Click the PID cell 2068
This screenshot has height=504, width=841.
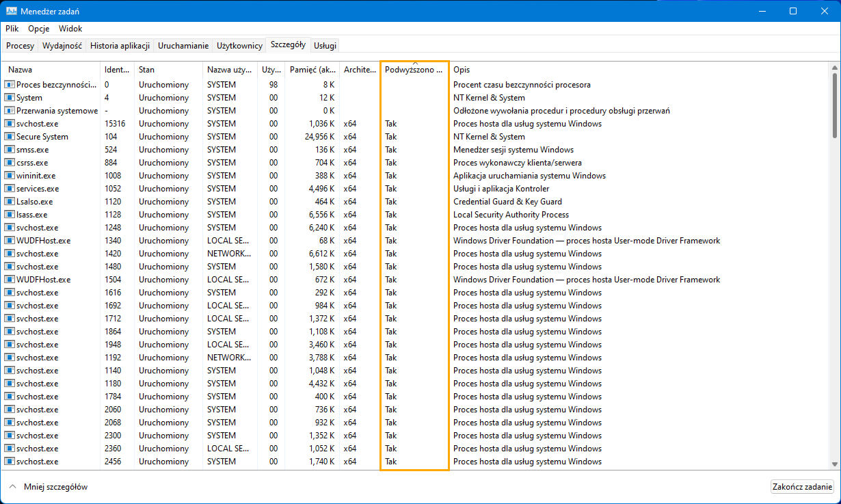[x=113, y=423]
